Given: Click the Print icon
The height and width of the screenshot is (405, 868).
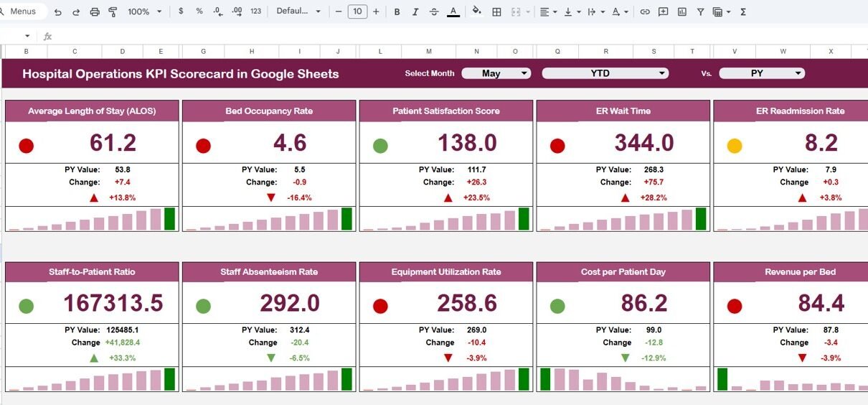Looking at the screenshot, I should pos(95,11).
